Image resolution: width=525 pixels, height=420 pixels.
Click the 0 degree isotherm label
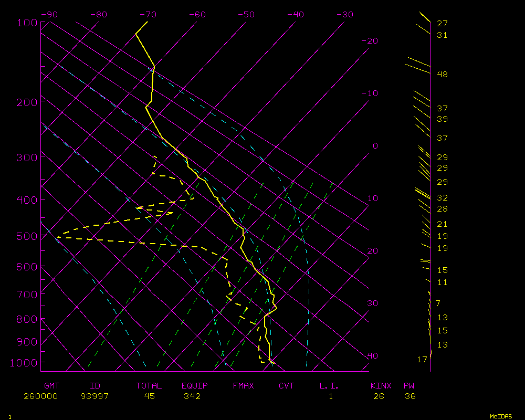coord(375,145)
